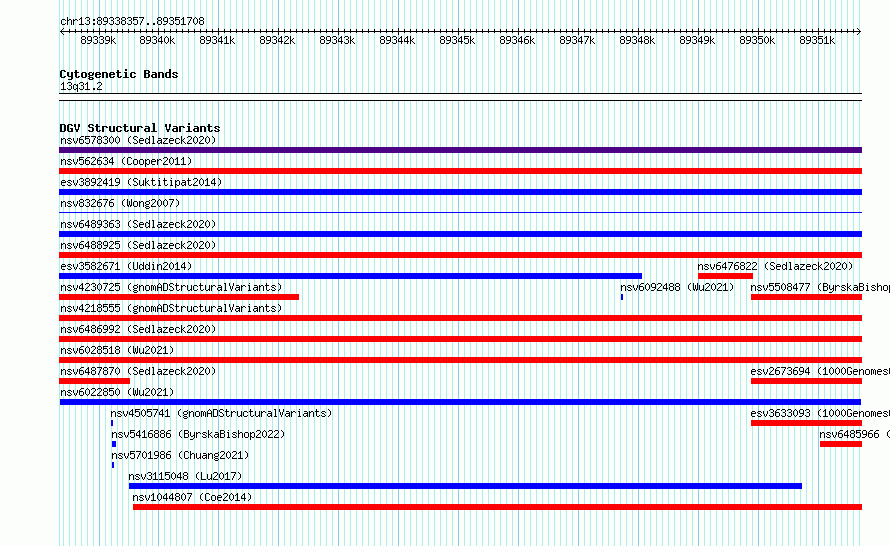Viewport: 890px width, 546px height.
Task: Select the nsv4218555 (gnomADStructuralVariants) label
Action: click(x=171, y=308)
